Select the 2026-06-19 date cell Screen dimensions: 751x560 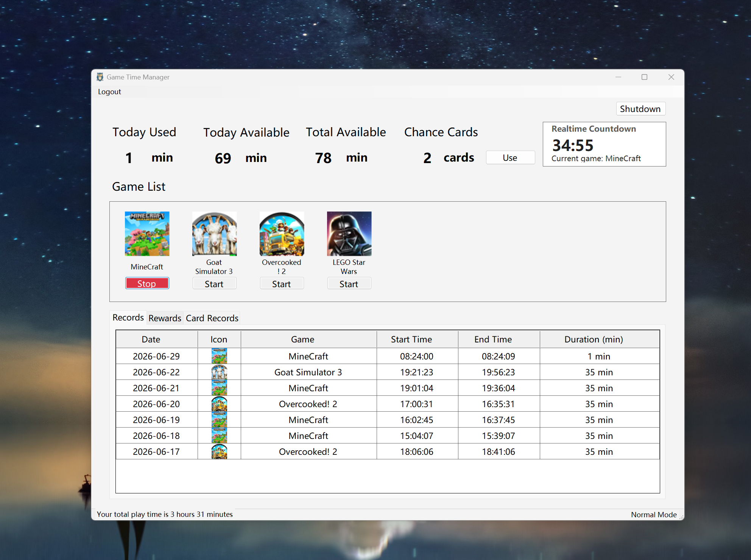(157, 420)
